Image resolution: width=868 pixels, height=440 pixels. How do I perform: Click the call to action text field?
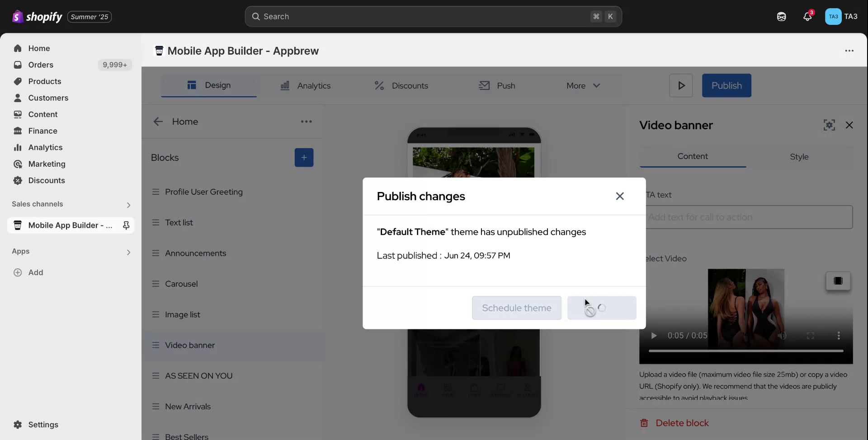pyautogui.click(x=748, y=217)
